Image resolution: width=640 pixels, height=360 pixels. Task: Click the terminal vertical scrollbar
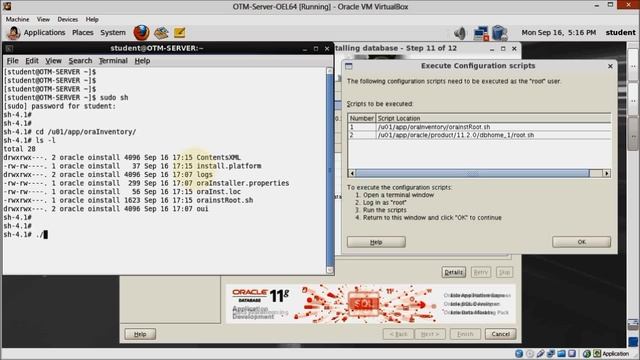(x=330, y=170)
